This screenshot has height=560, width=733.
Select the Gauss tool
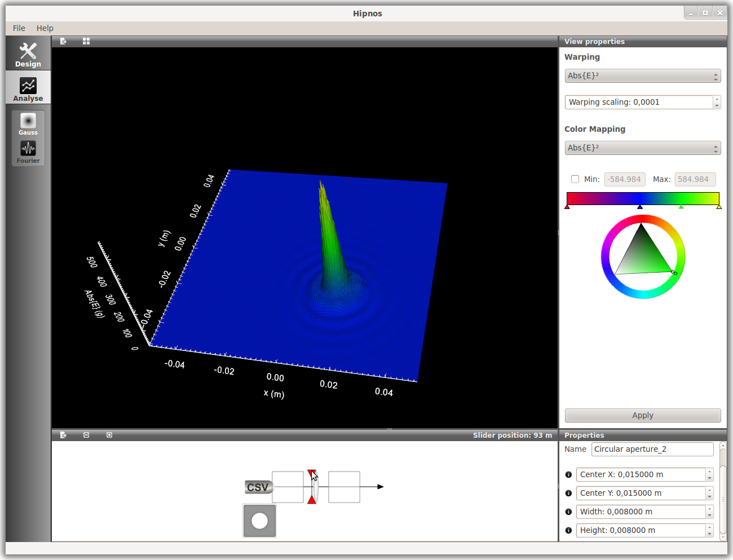[x=28, y=124]
